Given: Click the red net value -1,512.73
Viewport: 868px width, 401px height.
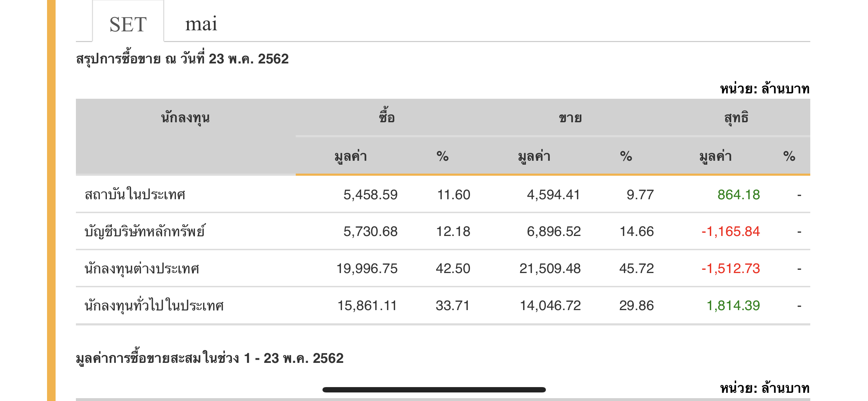Looking at the screenshot, I should point(730,268).
